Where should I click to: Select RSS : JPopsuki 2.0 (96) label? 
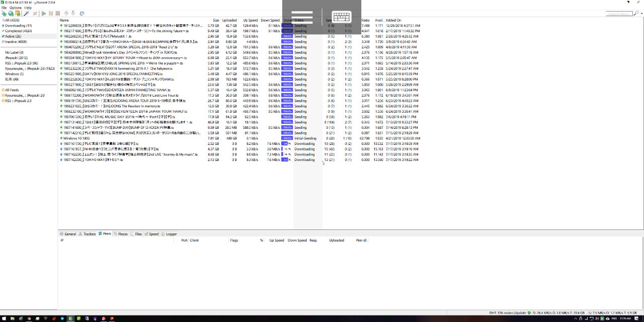(x=22, y=63)
